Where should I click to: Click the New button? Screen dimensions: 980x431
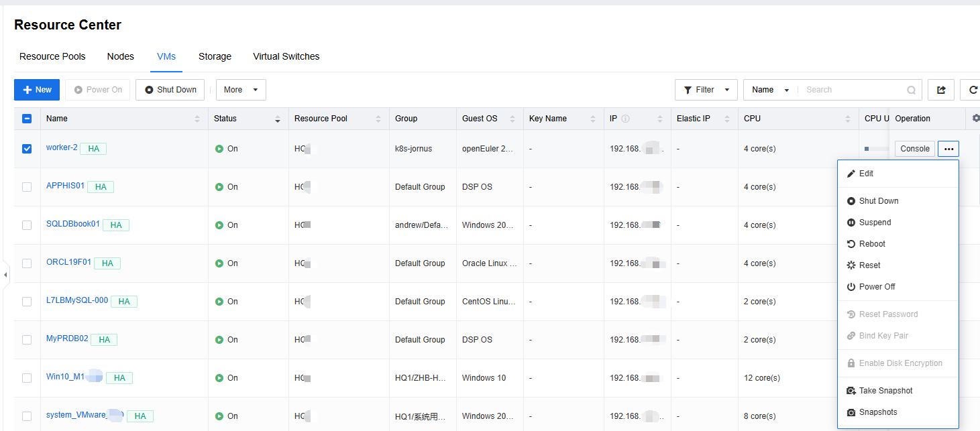(37, 90)
